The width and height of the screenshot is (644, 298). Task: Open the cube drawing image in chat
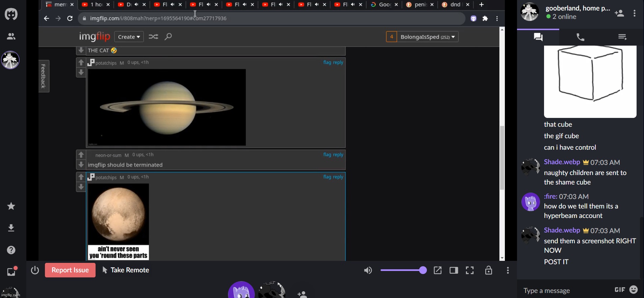pos(590,82)
